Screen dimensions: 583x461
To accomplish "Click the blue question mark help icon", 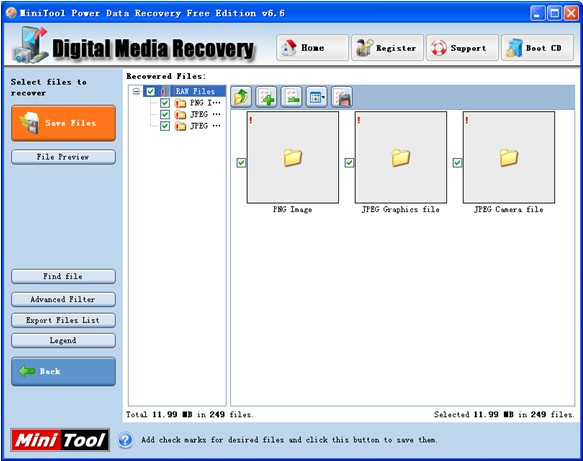I will 125,440.
